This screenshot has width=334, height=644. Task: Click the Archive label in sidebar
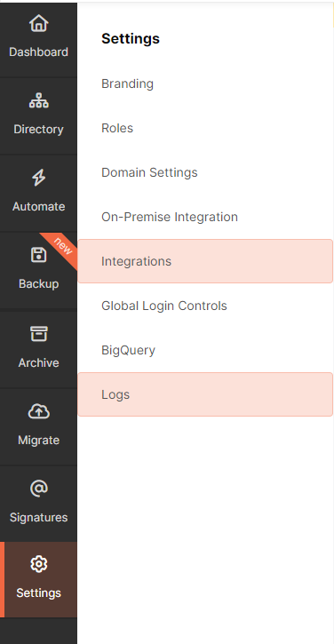coord(38,362)
